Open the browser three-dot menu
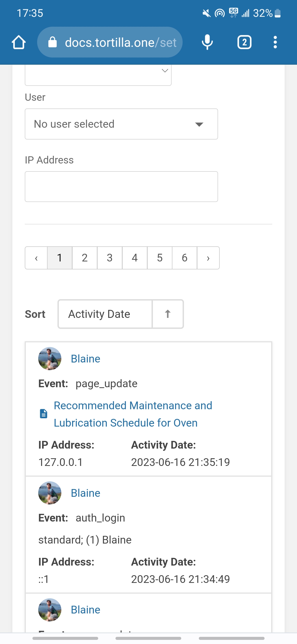The image size is (297, 644). [x=275, y=42]
